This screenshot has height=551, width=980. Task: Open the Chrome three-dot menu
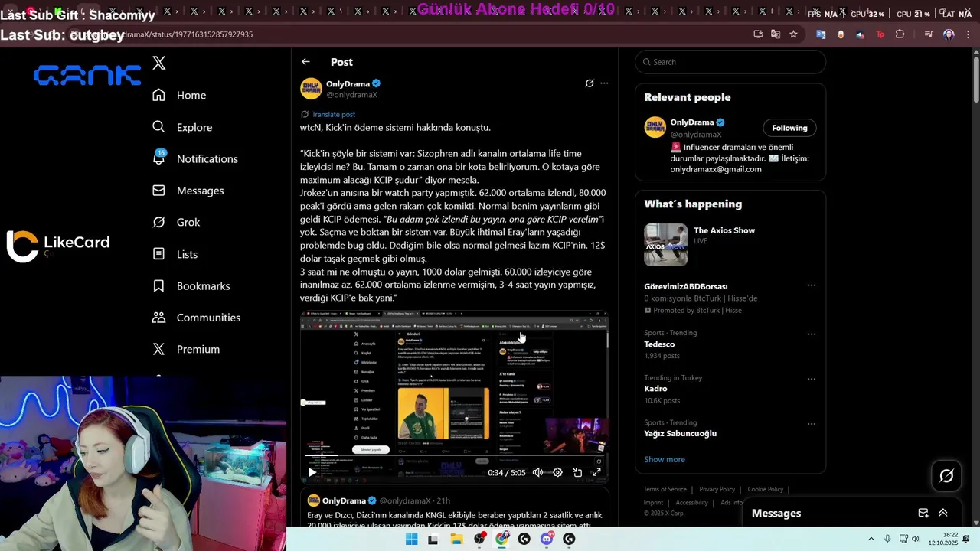[x=967, y=34]
